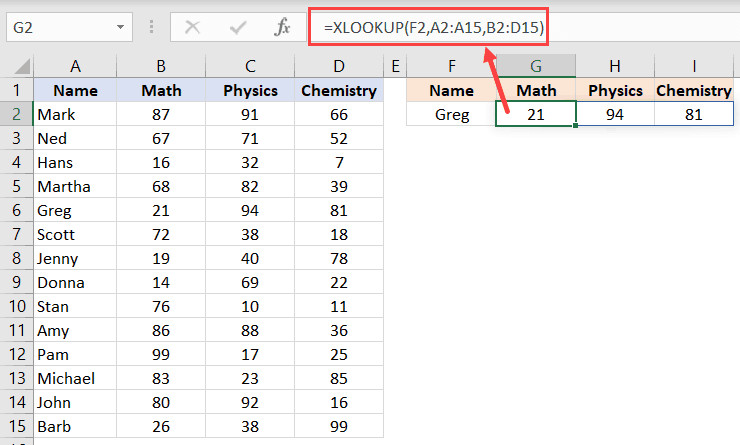Open the Insert Function fx dialog
This screenshot has height=445, width=740.
pyautogui.click(x=282, y=27)
